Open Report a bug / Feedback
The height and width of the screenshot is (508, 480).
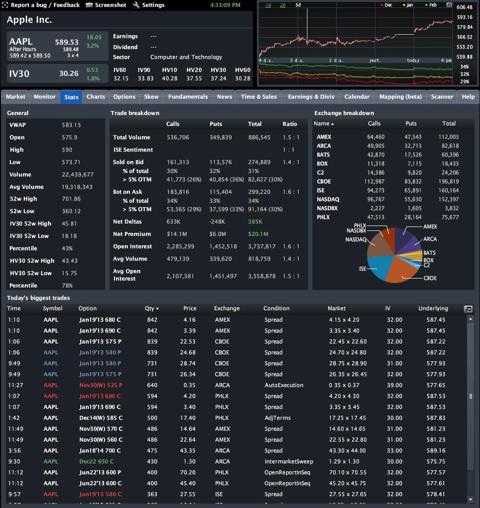[x=41, y=5]
